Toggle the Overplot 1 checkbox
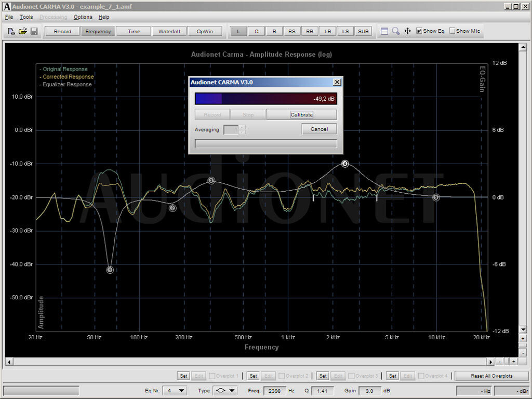 pyautogui.click(x=212, y=376)
